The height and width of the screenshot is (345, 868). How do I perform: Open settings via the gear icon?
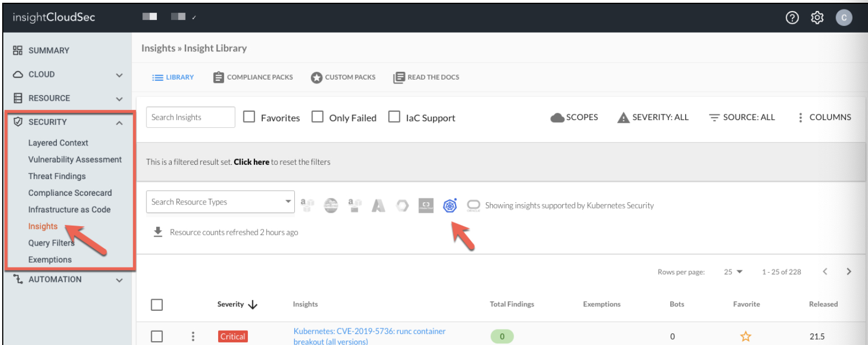[817, 18]
